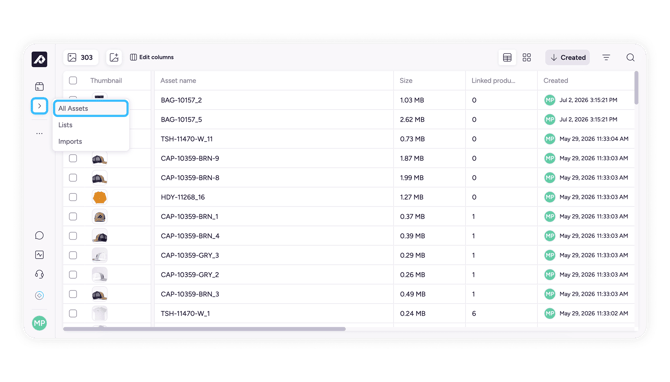Open thumbnail of CAP-10359-GRY_3

pyautogui.click(x=100, y=256)
